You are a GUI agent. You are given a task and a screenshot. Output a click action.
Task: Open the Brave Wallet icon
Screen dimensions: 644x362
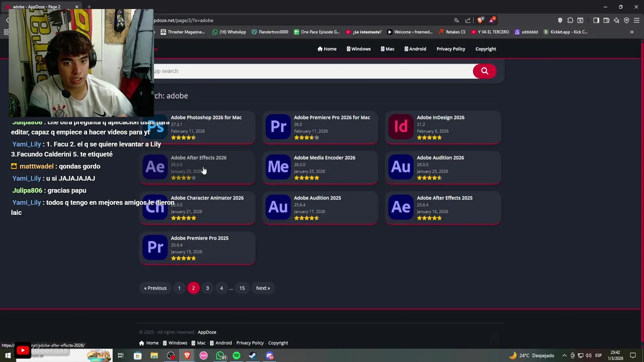606,20
